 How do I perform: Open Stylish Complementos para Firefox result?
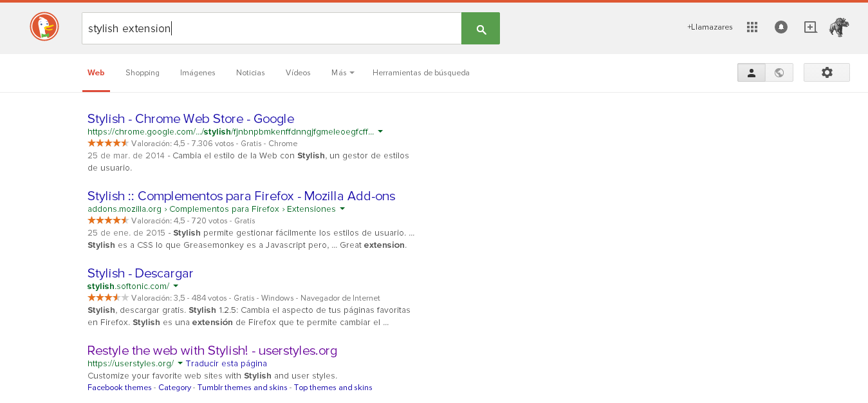pyautogui.click(x=241, y=196)
